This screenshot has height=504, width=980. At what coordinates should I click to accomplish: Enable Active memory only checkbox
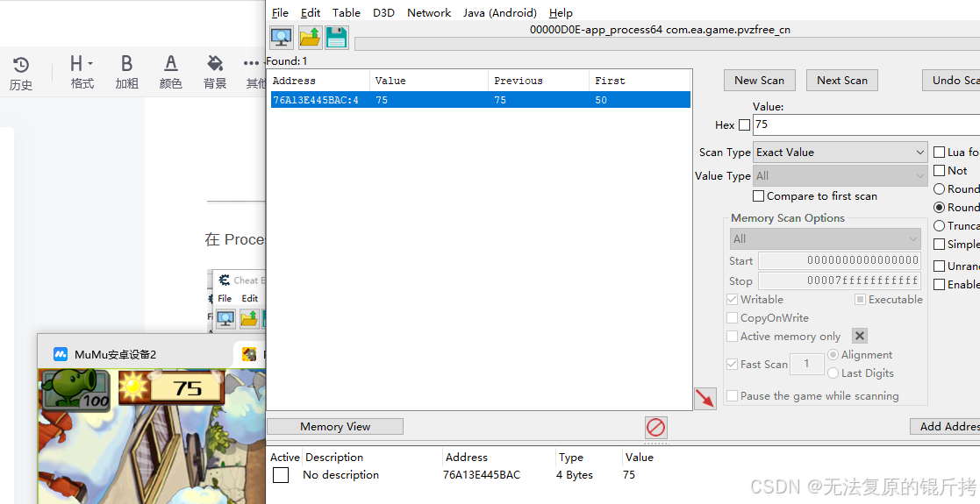coord(732,336)
